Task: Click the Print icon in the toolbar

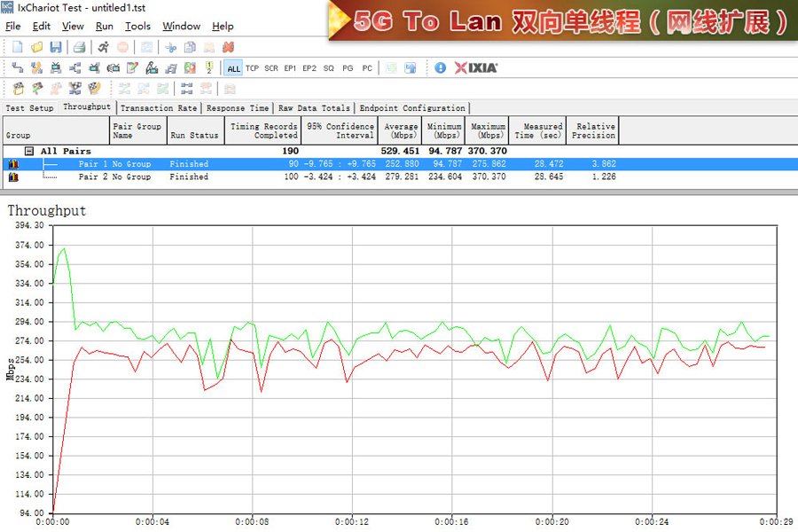Action: [x=79, y=47]
